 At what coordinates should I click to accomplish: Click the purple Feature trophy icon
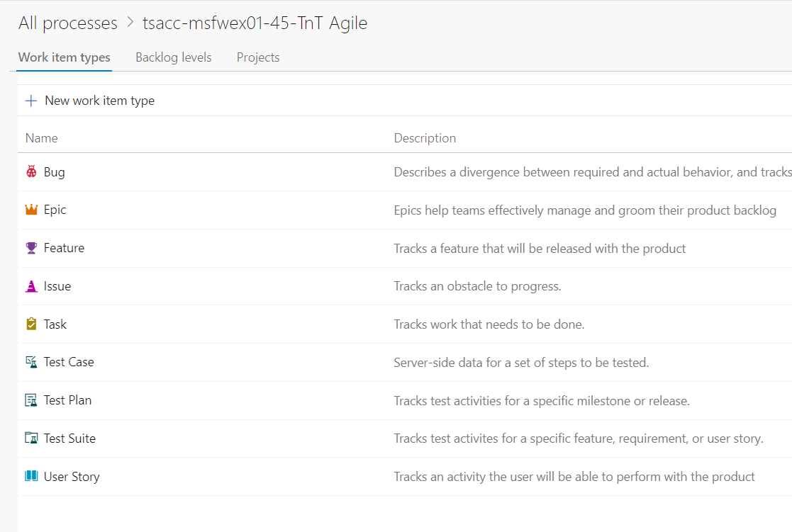point(31,248)
